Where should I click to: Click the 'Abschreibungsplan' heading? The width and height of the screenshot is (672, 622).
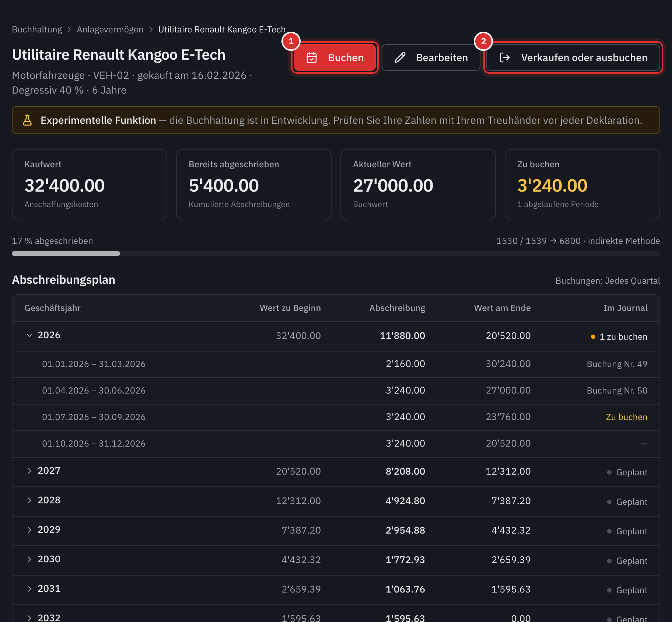pyautogui.click(x=63, y=280)
